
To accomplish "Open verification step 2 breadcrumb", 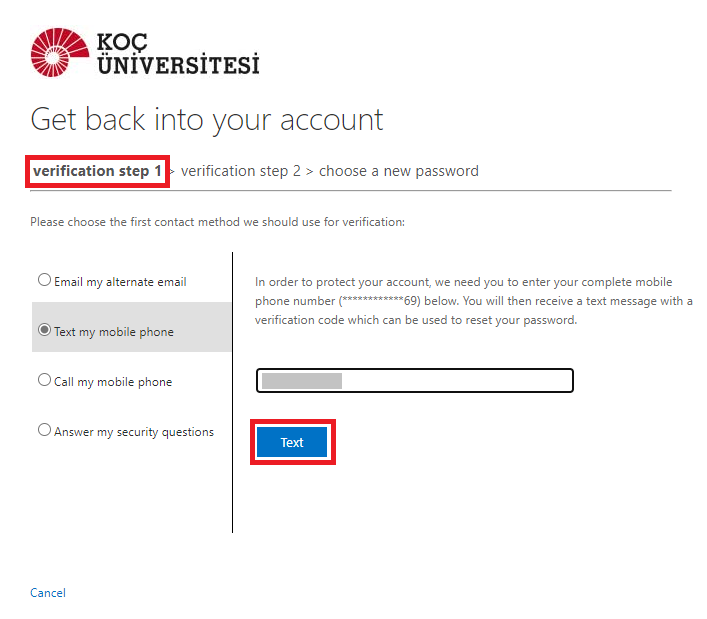I will point(241,171).
